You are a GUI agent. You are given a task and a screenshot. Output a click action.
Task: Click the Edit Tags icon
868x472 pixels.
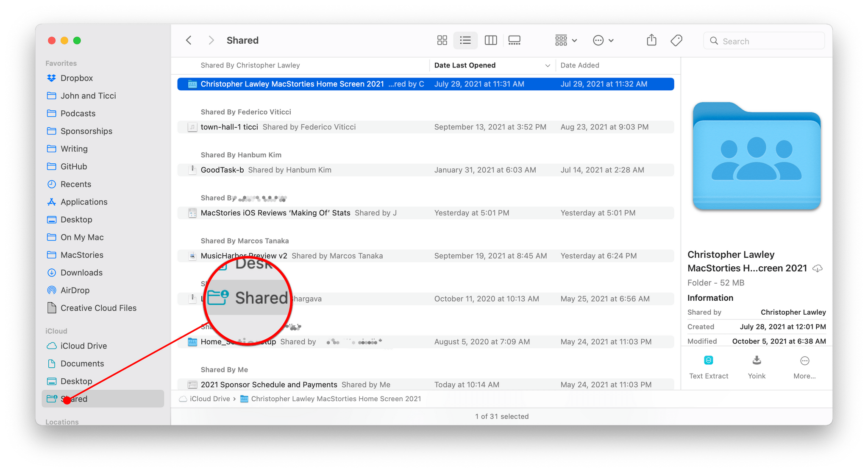[676, 40]
